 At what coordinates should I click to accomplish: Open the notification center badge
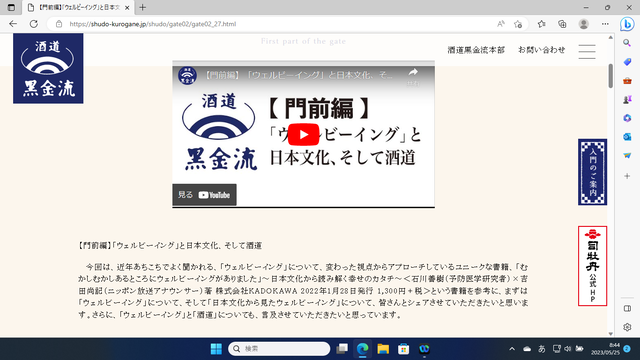[x=627, y=349]
